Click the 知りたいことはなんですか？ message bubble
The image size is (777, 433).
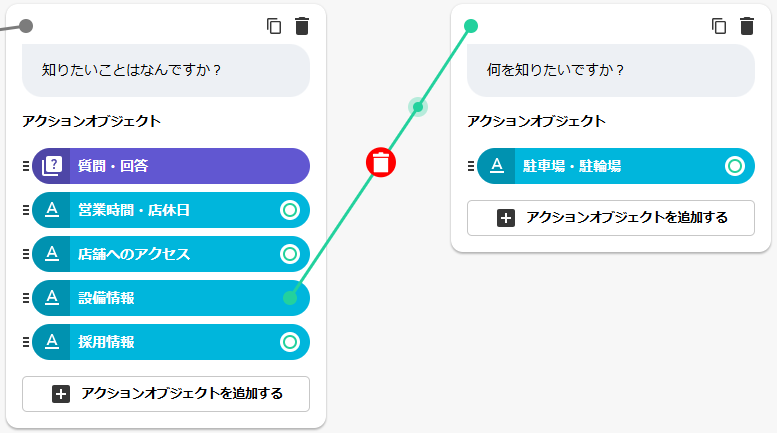click(x=166, y=71)
